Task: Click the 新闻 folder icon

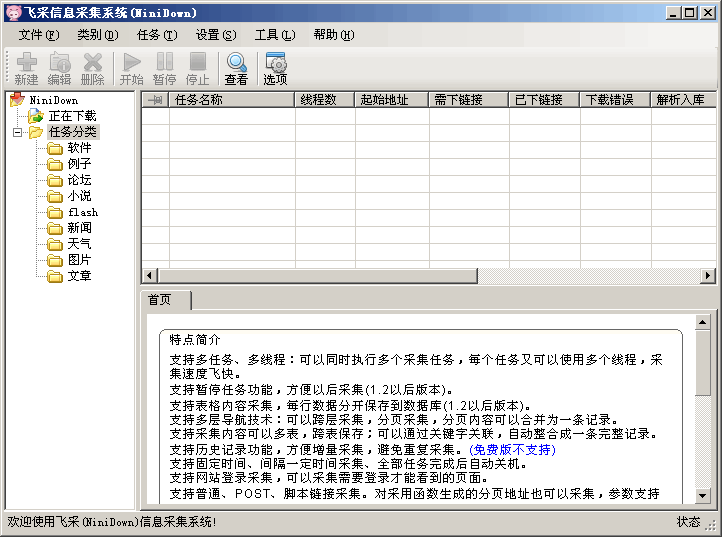Action: 55,228
